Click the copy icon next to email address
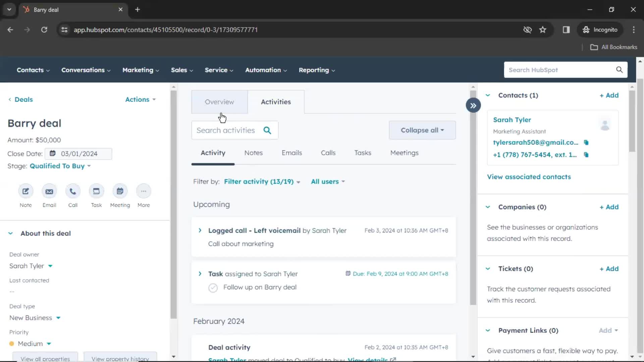644x362 pixels. coord(587,142)
